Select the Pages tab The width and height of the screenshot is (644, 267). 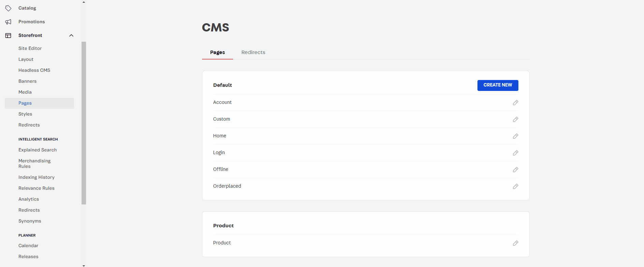[217, 52]
